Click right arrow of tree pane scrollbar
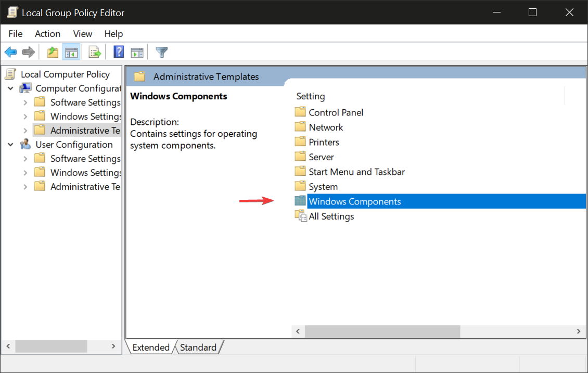Viewport: 588px width, 373px height. click(x=113, y=346)
